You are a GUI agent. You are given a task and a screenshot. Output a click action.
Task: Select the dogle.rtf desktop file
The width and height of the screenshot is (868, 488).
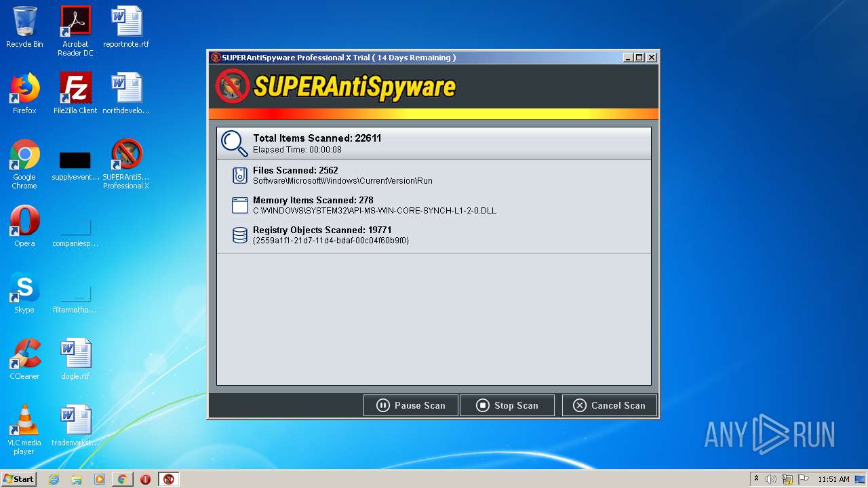(75, 359)
